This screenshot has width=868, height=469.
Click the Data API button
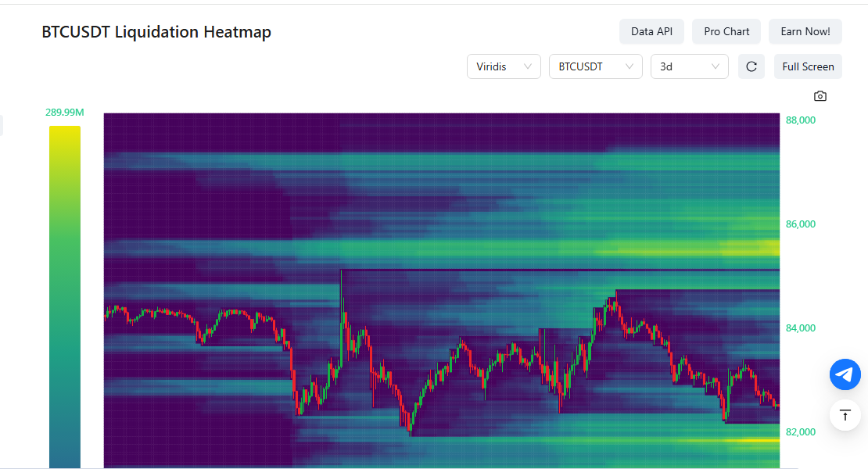coord(651,31)
